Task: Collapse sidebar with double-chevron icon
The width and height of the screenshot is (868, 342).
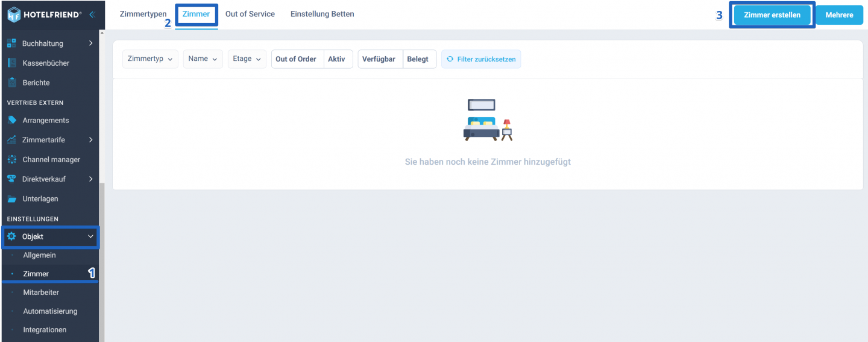Action: 92,14
